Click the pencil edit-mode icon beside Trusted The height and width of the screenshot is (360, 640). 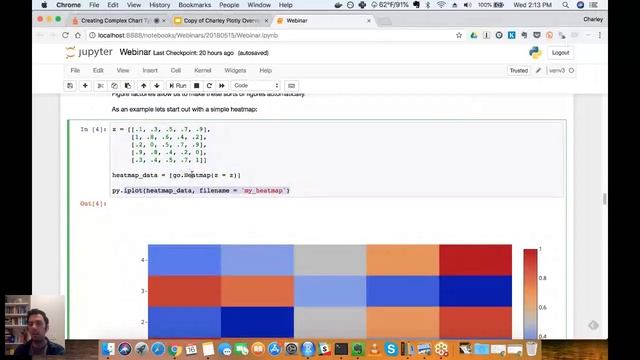tap(538, 71)
